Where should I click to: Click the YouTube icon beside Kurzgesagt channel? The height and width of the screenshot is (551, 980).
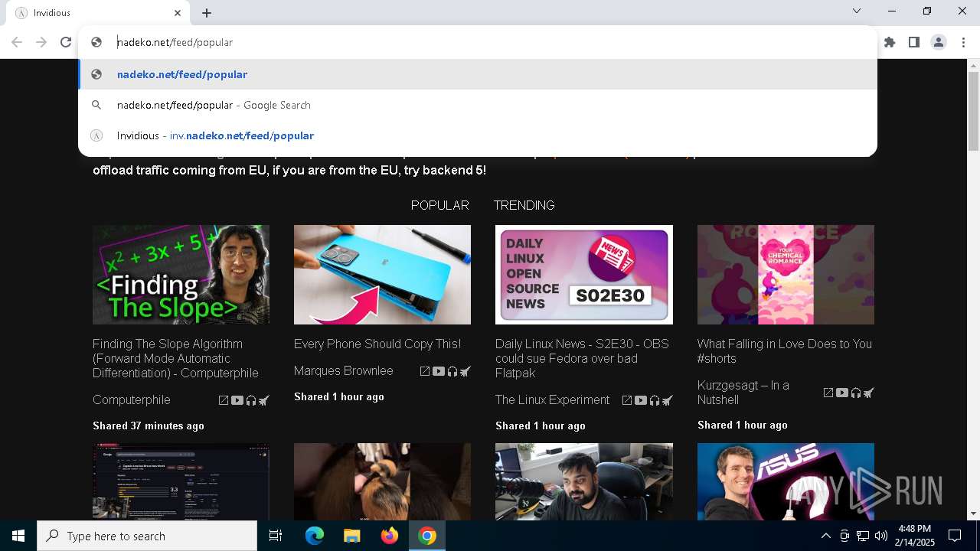click(x=842, y=393)
